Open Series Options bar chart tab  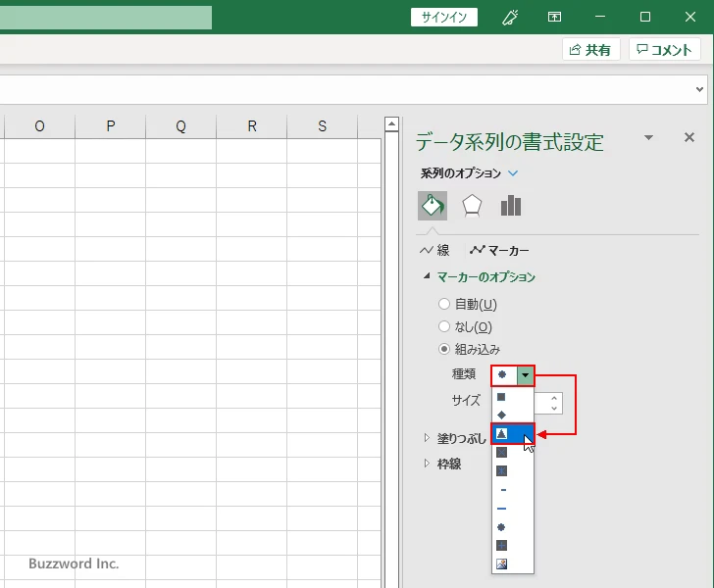coord(511,206)
